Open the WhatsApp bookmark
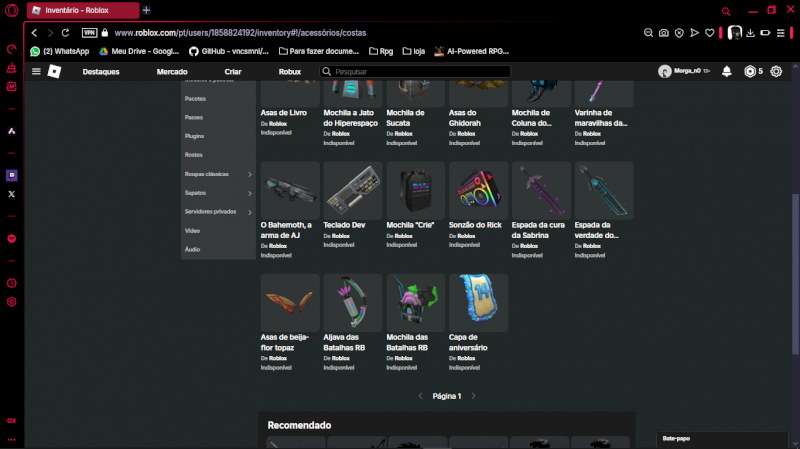This screenshot has width=800, height=449. 60,52
